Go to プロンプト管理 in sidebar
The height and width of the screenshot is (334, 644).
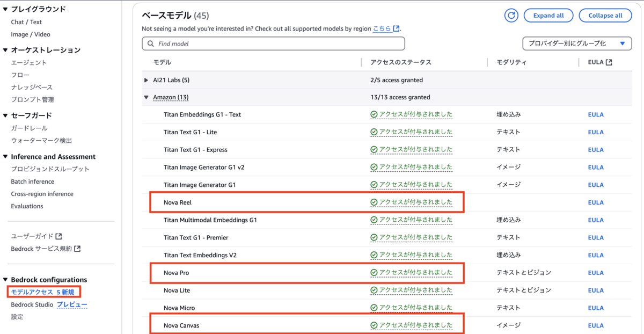point(32,99)
